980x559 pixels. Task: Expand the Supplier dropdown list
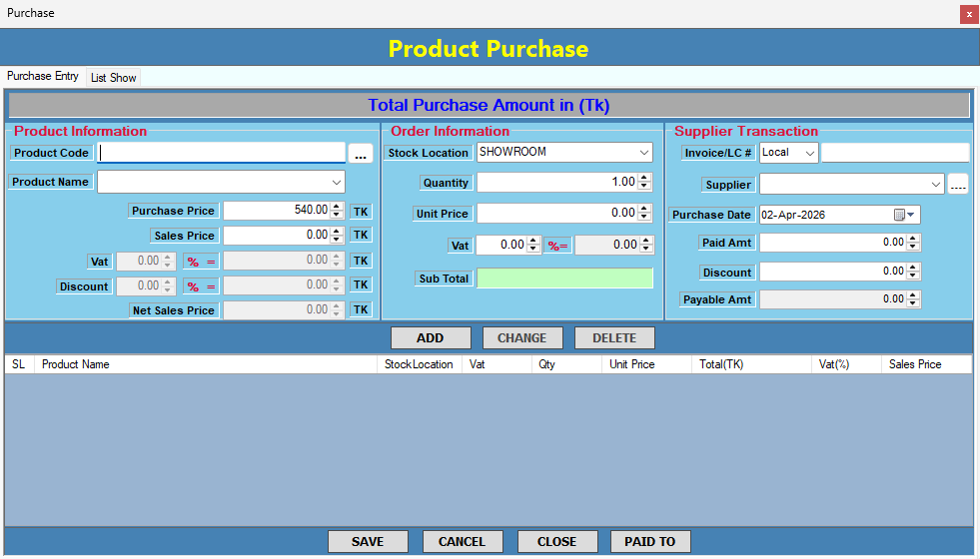(x=935, y=185)
